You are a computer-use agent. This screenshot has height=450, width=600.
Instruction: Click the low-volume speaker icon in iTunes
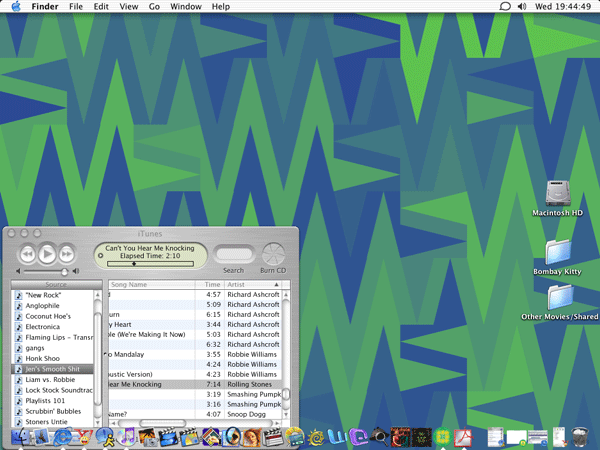[x=18, y=271]
